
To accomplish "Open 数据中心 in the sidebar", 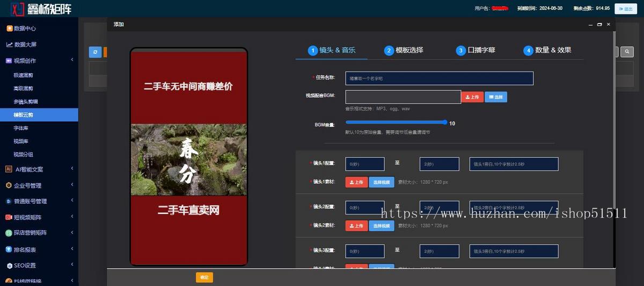I will [25, 28].
